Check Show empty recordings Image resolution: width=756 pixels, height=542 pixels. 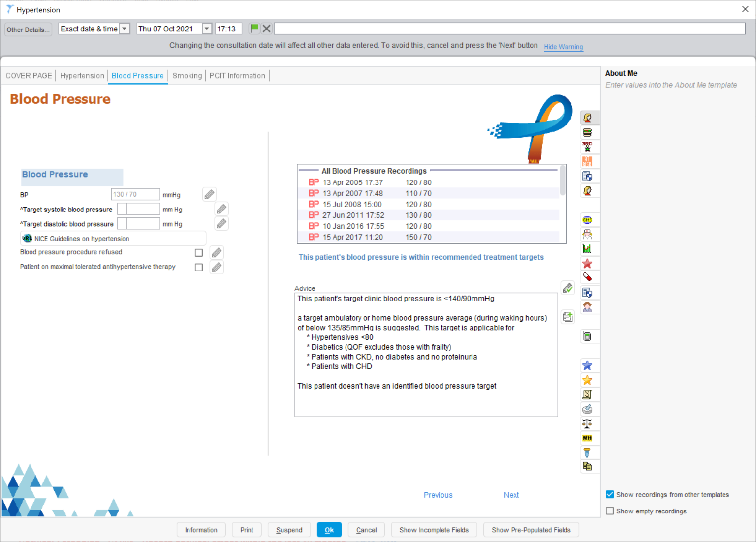(x=610, y=511)
